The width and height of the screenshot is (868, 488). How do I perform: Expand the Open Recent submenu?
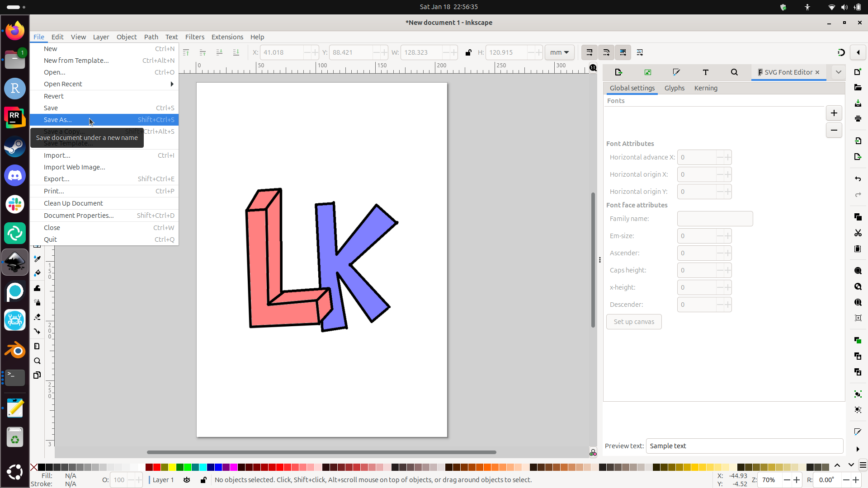pos(104,84)
